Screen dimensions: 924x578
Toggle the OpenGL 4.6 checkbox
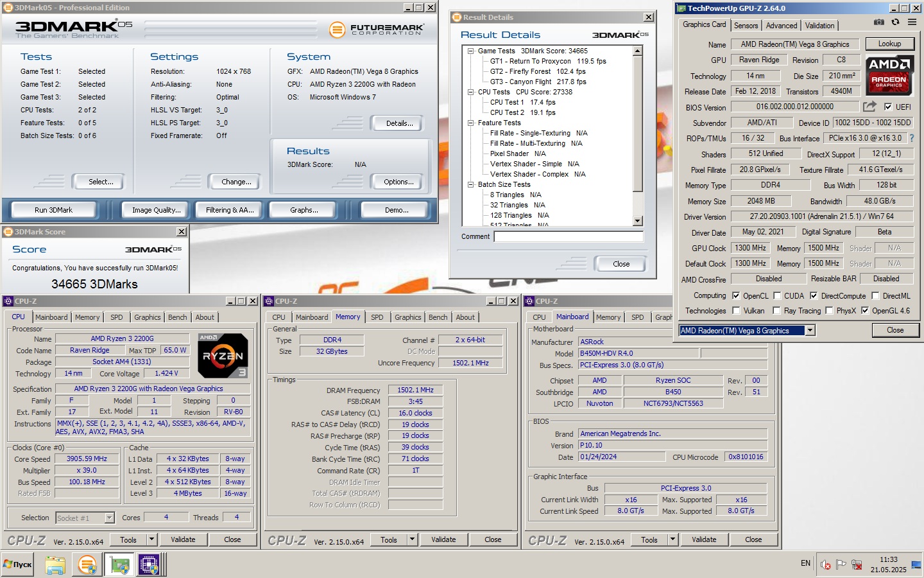point(865,311)
